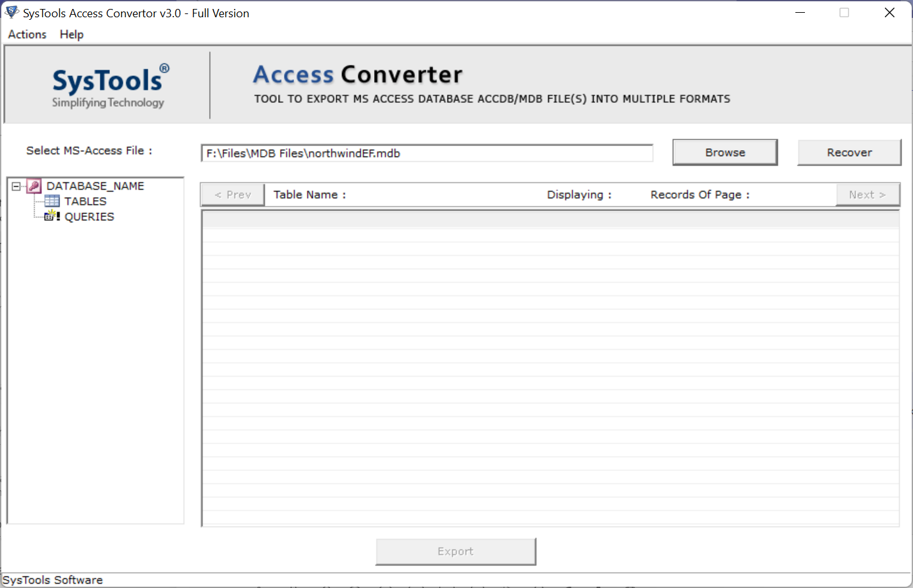
Task: Open the Help menu
Action: [x=72, y=35]
